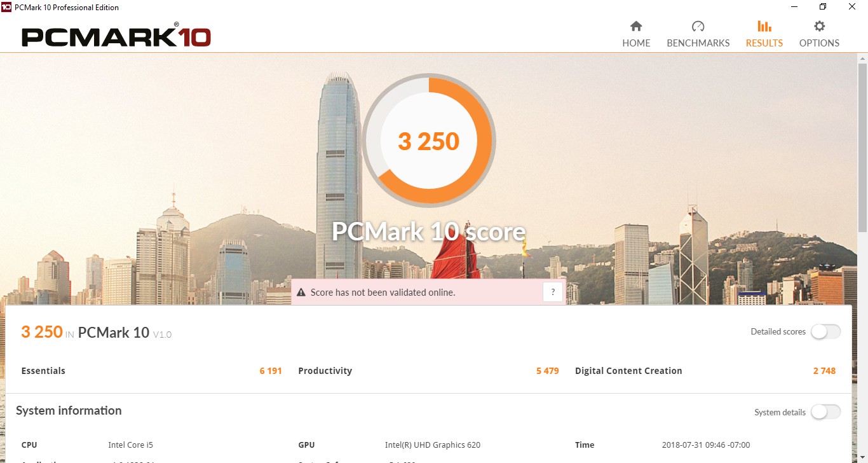The width and height of the screenshot is (868, 463).
Task: Click the Essentials score 6 191
Action: [x=271, y=371]
